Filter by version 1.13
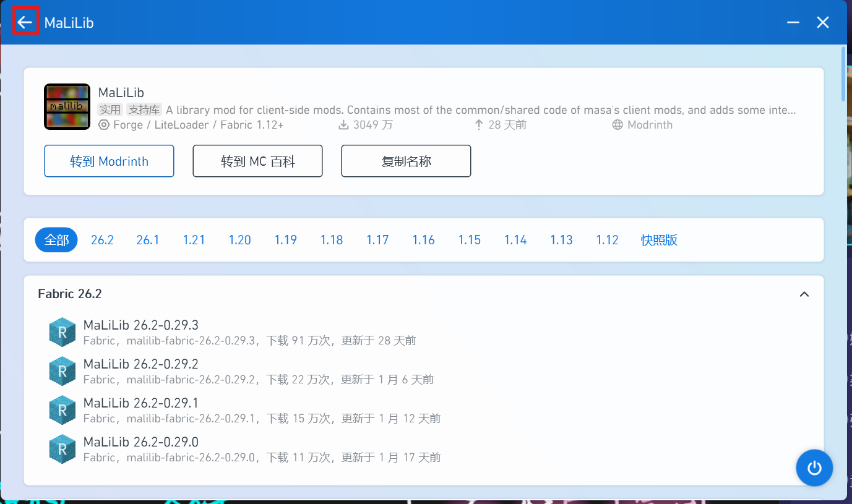This screenshot has width=852, height=504. pos(562,240)
